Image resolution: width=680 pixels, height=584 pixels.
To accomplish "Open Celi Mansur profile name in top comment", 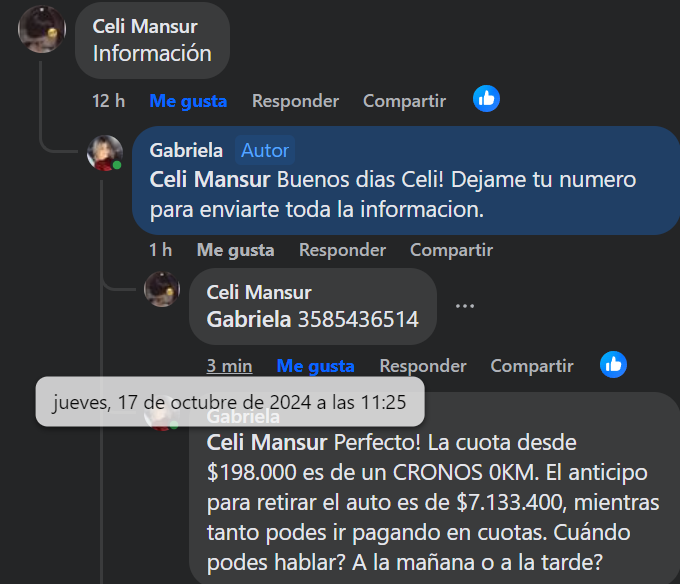I will (x=145, y=27).
